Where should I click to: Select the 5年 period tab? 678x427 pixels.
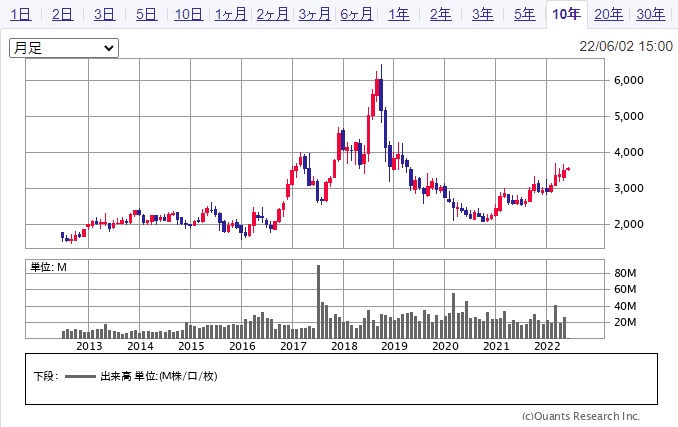(524, 14)
